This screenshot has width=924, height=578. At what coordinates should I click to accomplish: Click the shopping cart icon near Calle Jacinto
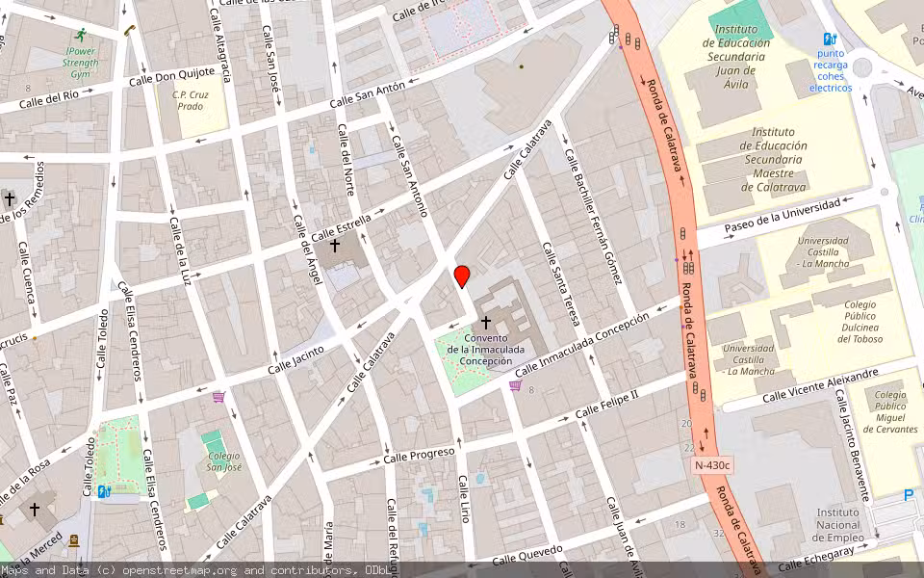click(218, 397)
